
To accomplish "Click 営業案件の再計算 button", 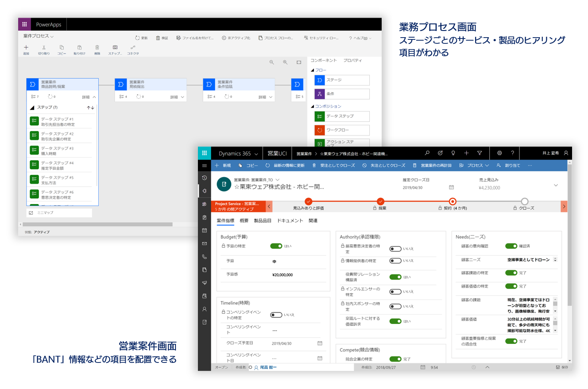I will coord(432,166).
